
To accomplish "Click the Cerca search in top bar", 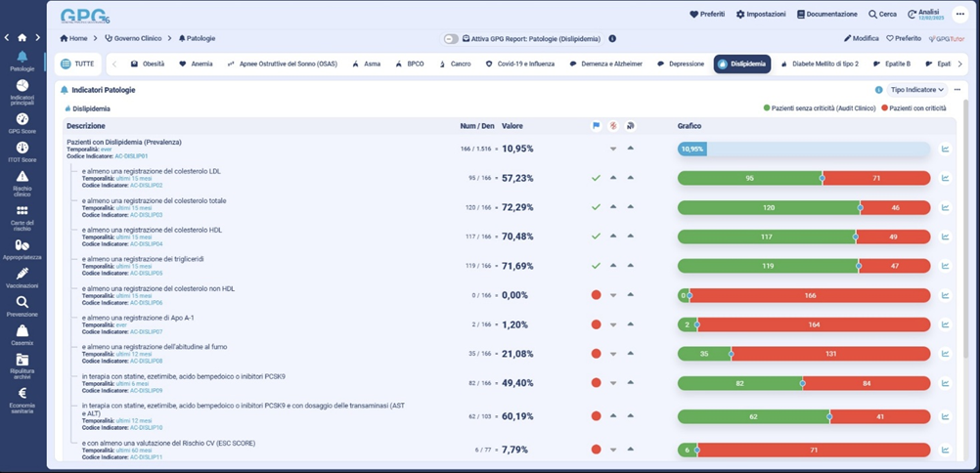I will coord(882,15).
